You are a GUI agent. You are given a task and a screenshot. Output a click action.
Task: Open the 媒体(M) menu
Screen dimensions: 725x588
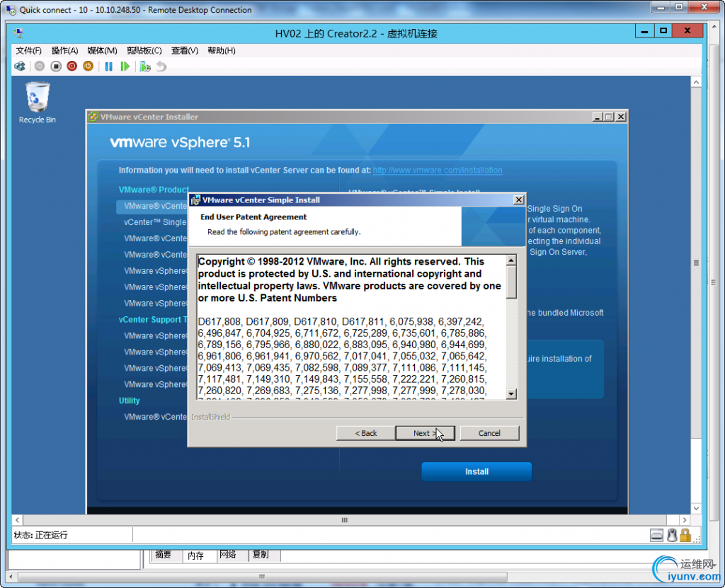pyautogui.click(x=102, y=50)
